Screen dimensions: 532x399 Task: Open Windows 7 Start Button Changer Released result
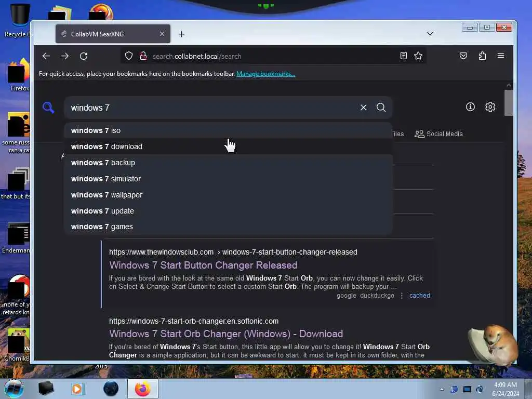pos(203,265)
